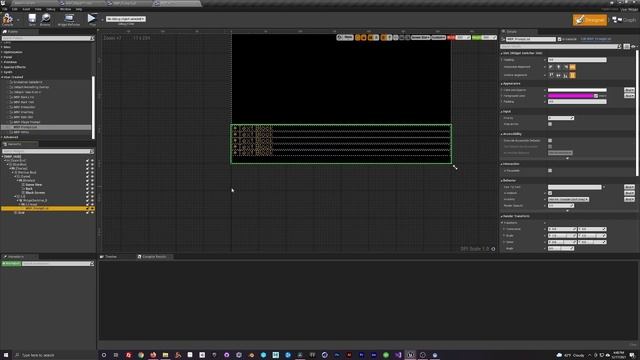Add a new animation with +Animation
This screenshot has height=360, width=640.
click(11, 264)
